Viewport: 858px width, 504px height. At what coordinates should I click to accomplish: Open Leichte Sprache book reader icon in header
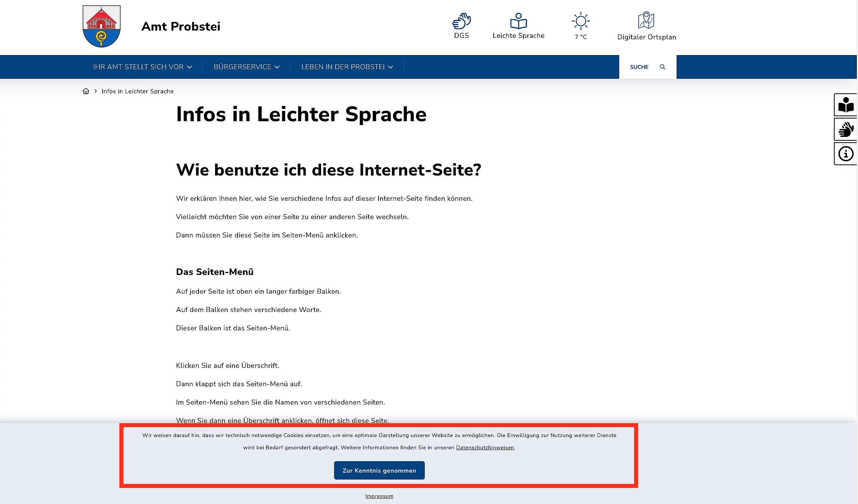tap(518, 21)
